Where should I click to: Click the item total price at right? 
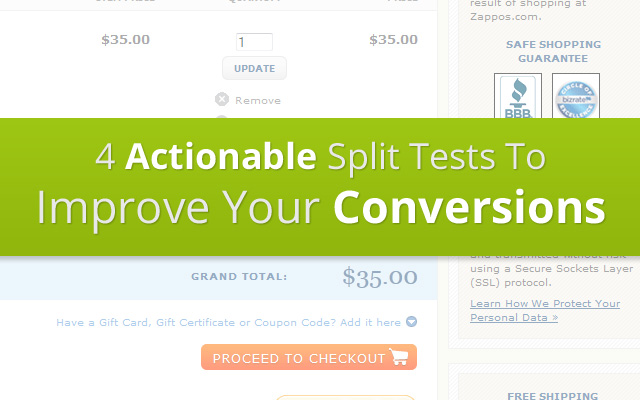[x=393, y=40]
